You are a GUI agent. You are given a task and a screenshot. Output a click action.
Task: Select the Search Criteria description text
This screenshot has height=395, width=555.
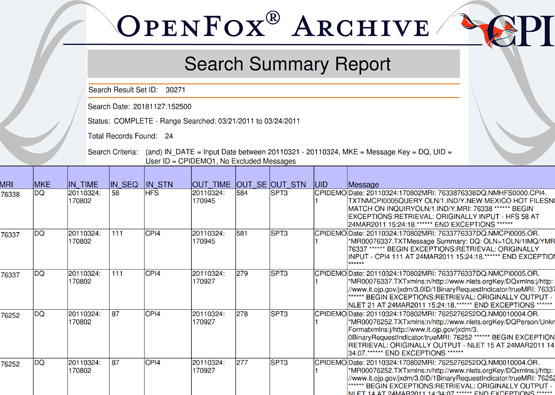[298, 156]
